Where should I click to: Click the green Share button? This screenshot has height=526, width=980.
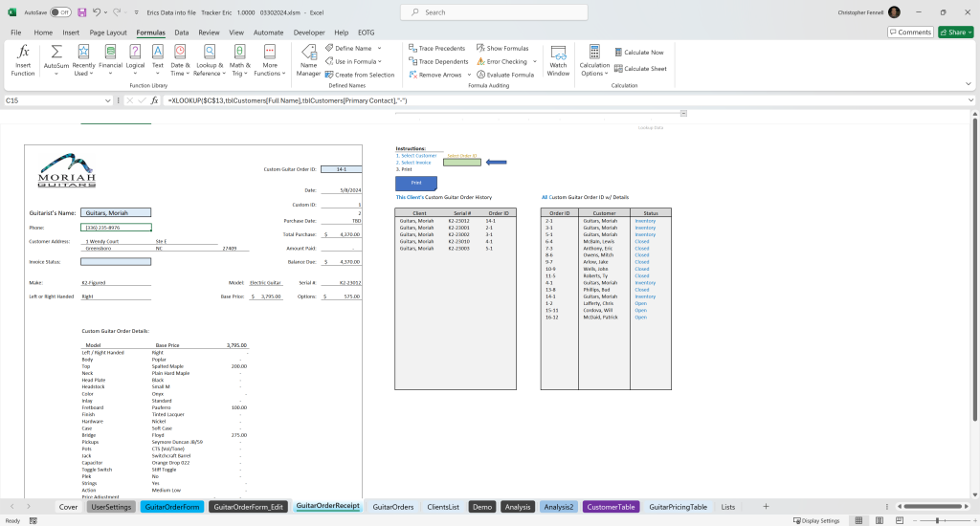(x=956, y=32)
